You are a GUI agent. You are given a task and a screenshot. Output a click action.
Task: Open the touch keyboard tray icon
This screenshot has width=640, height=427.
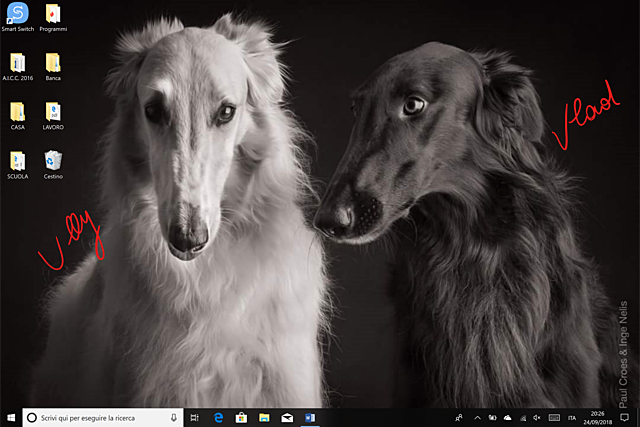[554, 418]
